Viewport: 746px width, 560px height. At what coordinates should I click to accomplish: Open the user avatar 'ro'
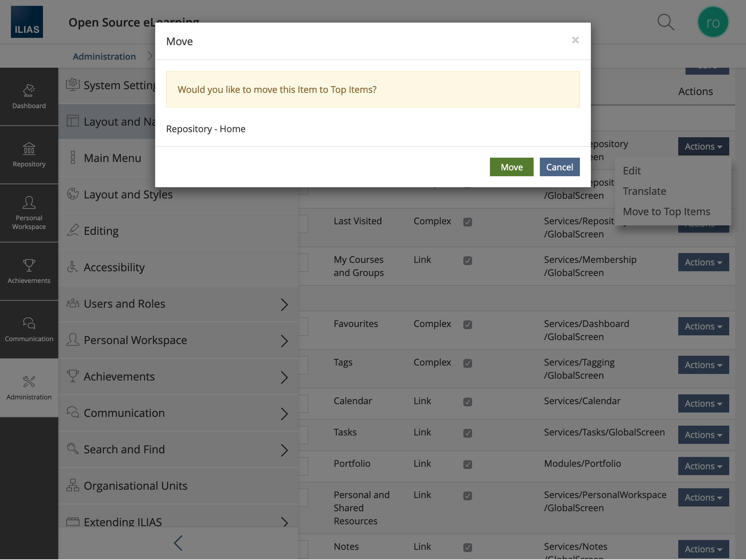coord(712,22)
